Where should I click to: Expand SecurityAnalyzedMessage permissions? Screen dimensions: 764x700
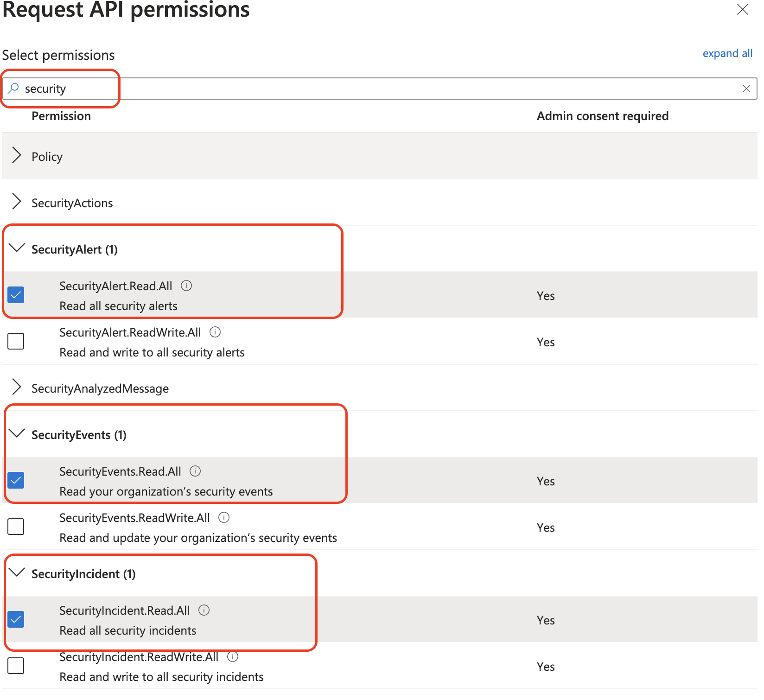17,388
